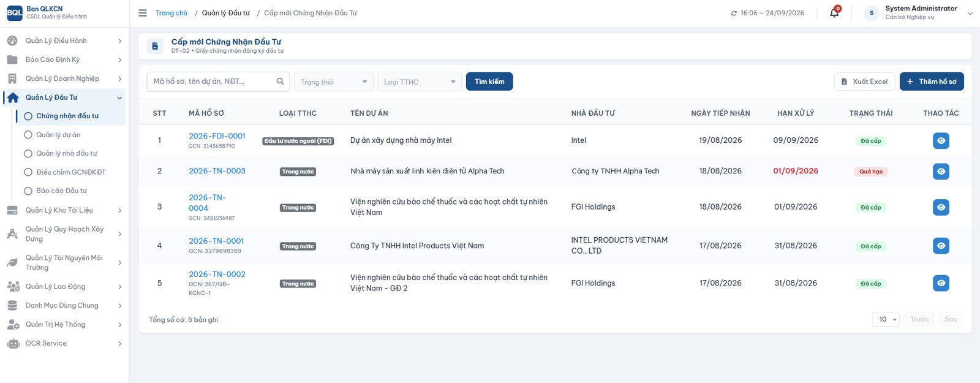Click the Quản Trị Hệ Thống user-gear icon

tap(13, 325)
